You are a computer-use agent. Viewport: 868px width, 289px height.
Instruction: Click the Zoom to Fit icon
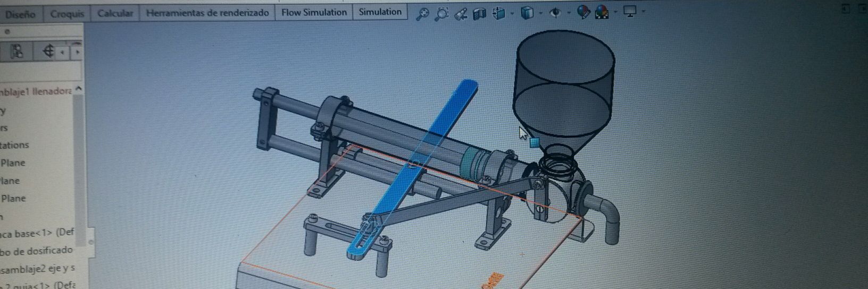(422, 14)
